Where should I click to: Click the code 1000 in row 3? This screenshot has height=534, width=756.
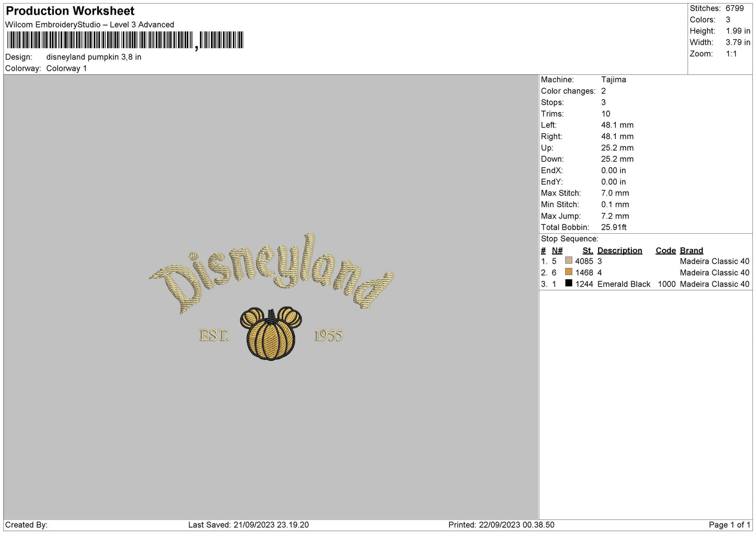coord(667,285)
